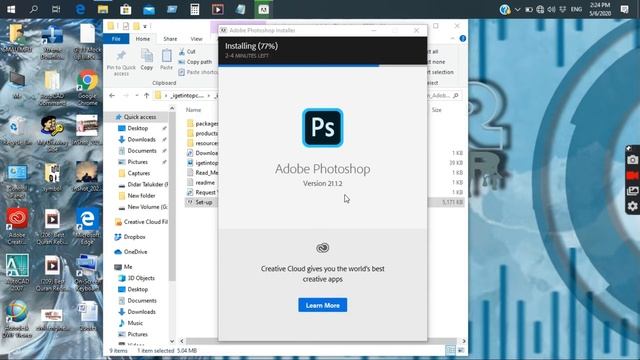Viewport: 640px width, 360px height.
Task: Switch to details view icon in status bar
Action: pos(451,350)
